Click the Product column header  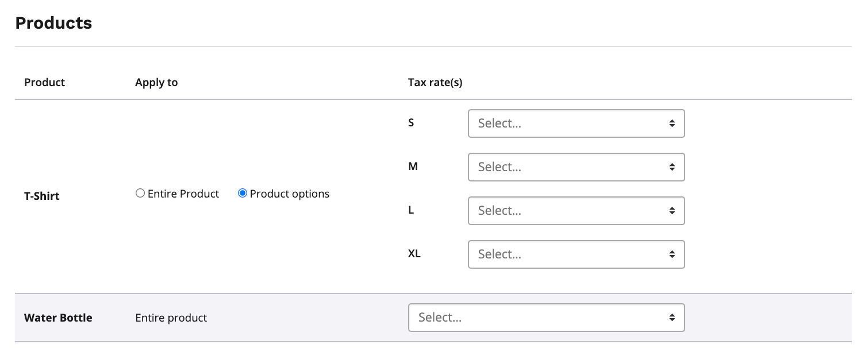point(44,82)
